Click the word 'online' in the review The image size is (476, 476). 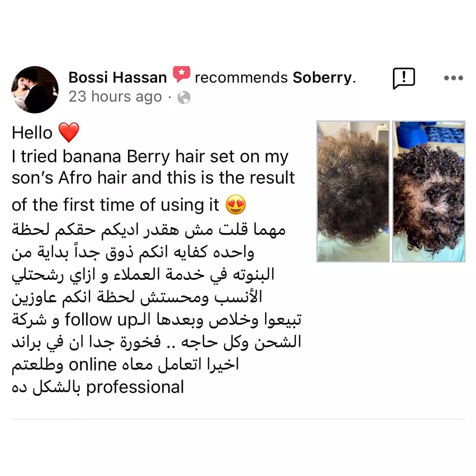point(93,365)
